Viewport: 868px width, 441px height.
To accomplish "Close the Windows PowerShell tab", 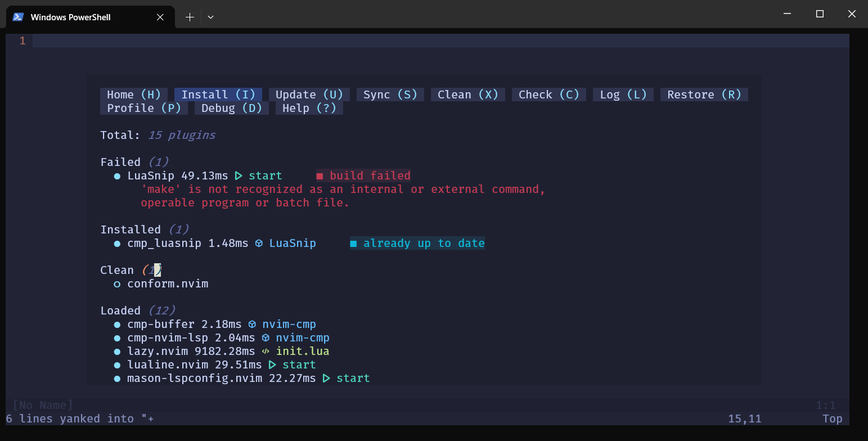I will click(160, 17).
